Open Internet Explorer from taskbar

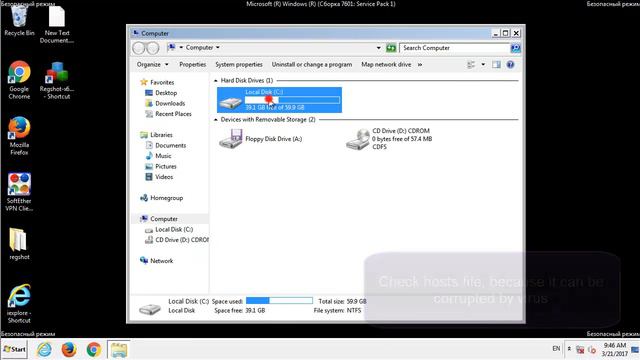pyautogui.click(x=44, y=349)
